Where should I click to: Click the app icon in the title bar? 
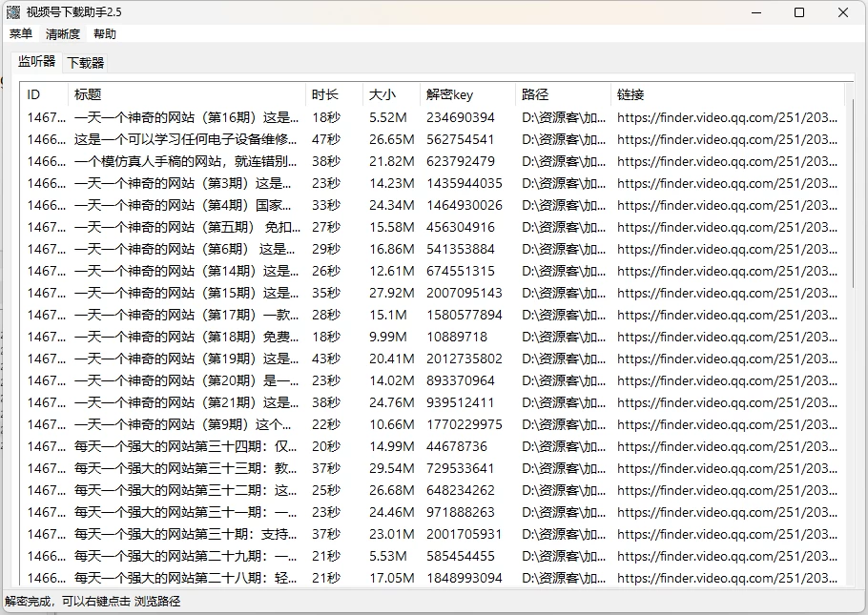coord(13,12)
